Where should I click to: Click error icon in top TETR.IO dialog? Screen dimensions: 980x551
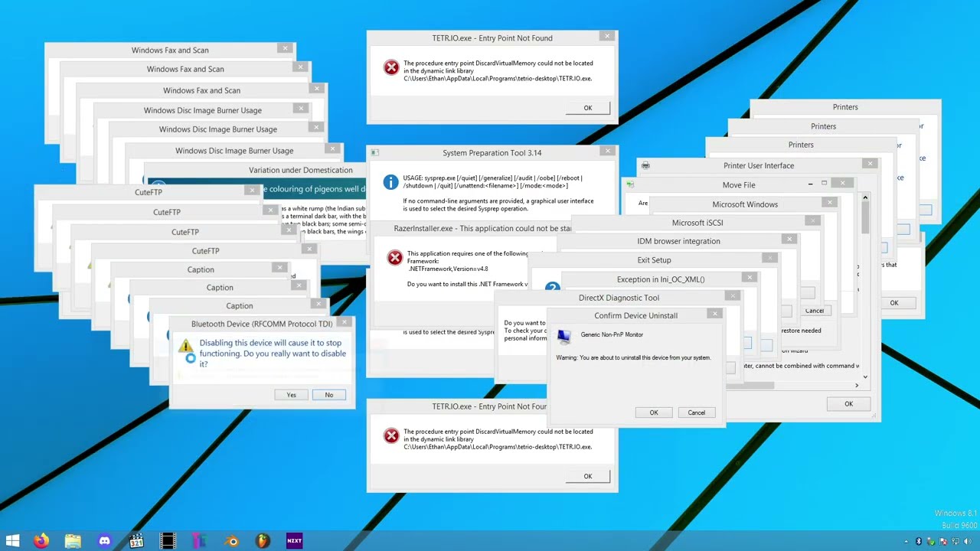point(391,67)
